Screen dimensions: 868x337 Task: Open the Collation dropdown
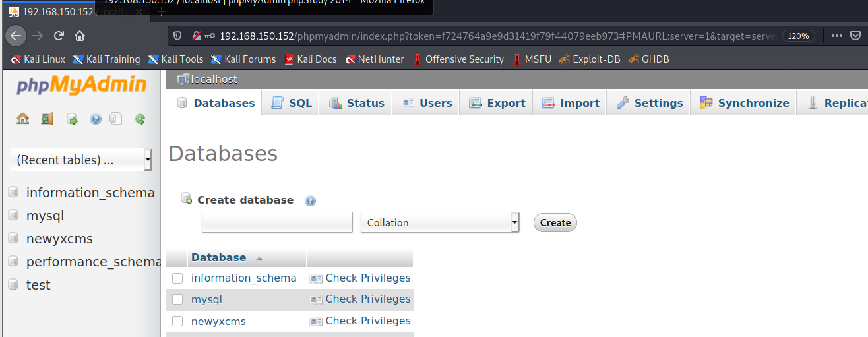click(x=440, y=223)
